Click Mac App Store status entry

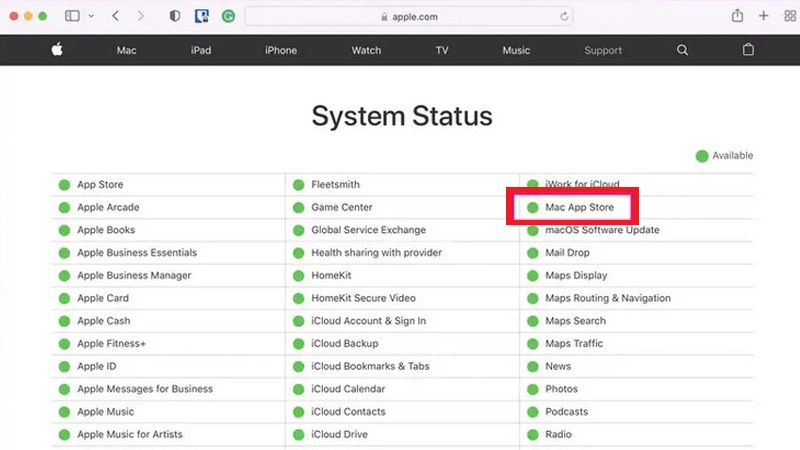tap(580, 207)
